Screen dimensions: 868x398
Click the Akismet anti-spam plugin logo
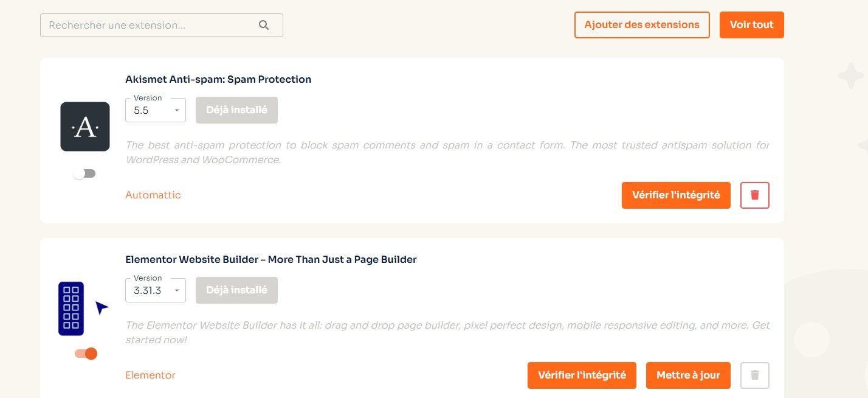click(x=85, y=126)
